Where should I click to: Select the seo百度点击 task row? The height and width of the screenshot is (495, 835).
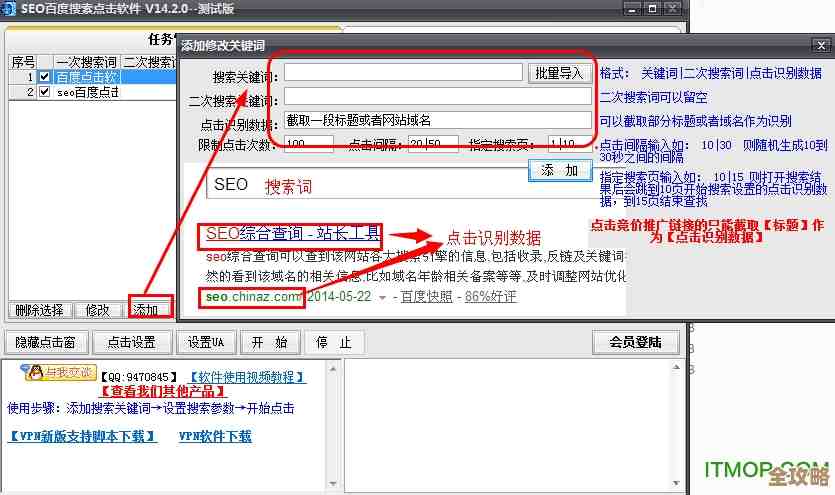[x=93, y=92]
